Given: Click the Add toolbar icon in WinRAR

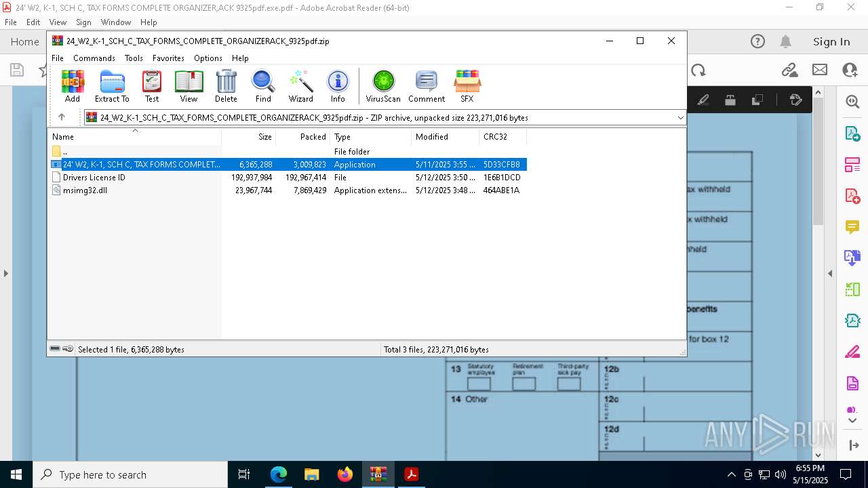Looking at the screenshot, I should click(x=73, y=86).
